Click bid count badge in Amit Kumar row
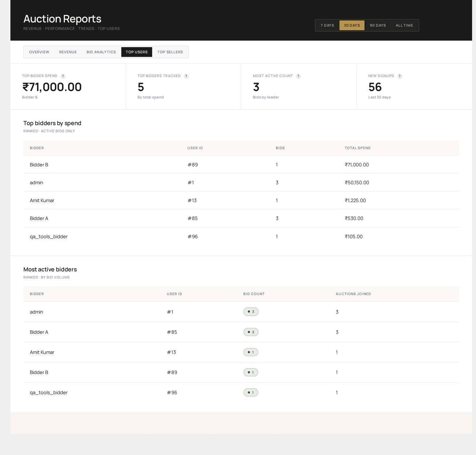Screen dimensions: 476x455 tap(251, 352)
